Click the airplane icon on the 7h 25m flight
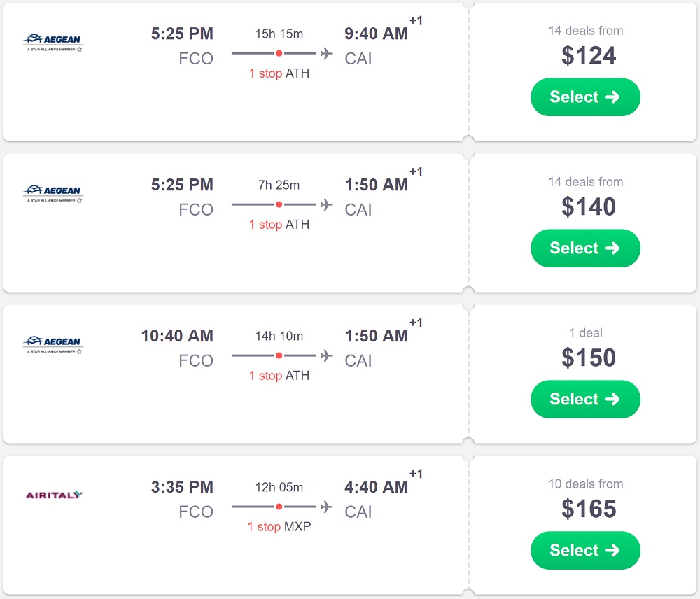700x599 pixels. [326, 204]
